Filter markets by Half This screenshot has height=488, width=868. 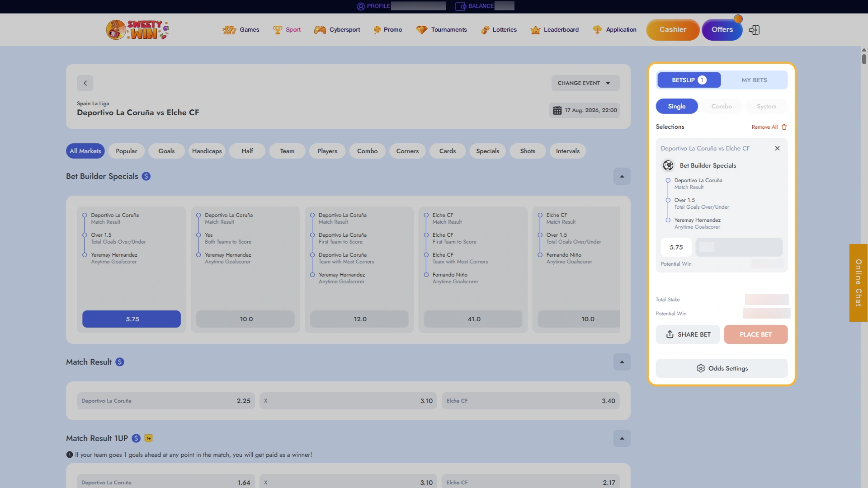pos(247,151)
